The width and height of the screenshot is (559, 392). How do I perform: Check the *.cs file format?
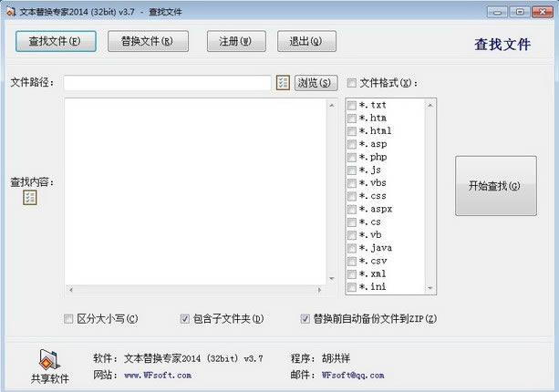coord(352,222)
